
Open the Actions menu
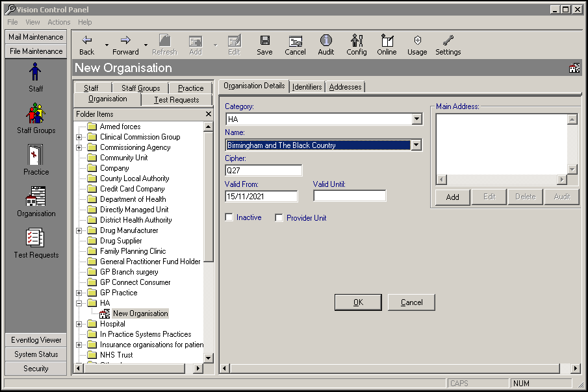58,22
